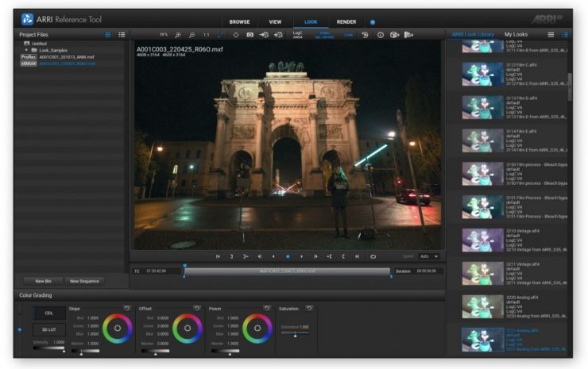Switch to the RENDER tab
Viewport: 588px width, 369px height.
pyautogui.click(x=346, y=22)
